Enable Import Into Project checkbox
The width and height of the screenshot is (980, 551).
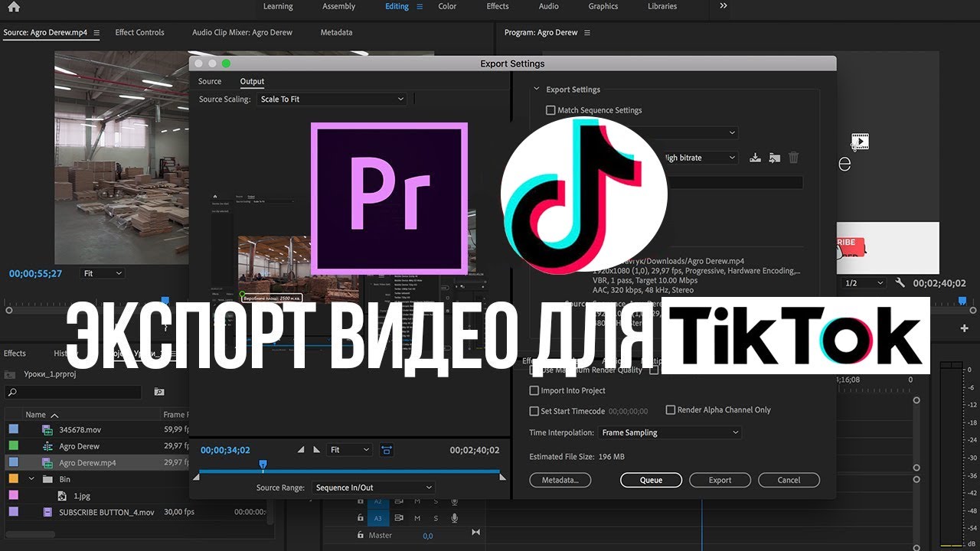click(534, 390)
